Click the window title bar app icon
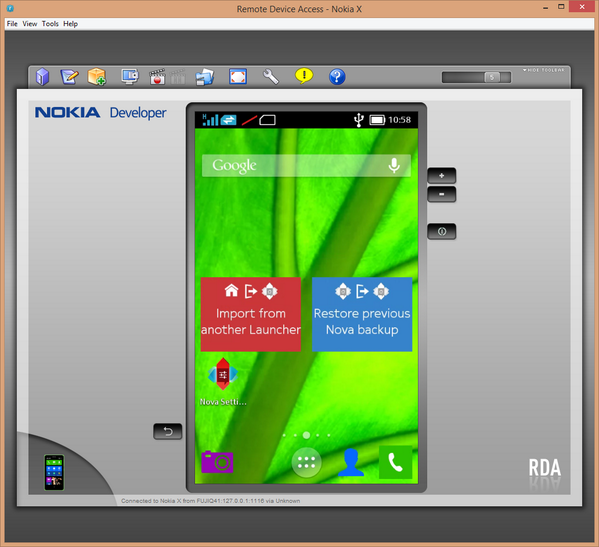 click(10, 8)
